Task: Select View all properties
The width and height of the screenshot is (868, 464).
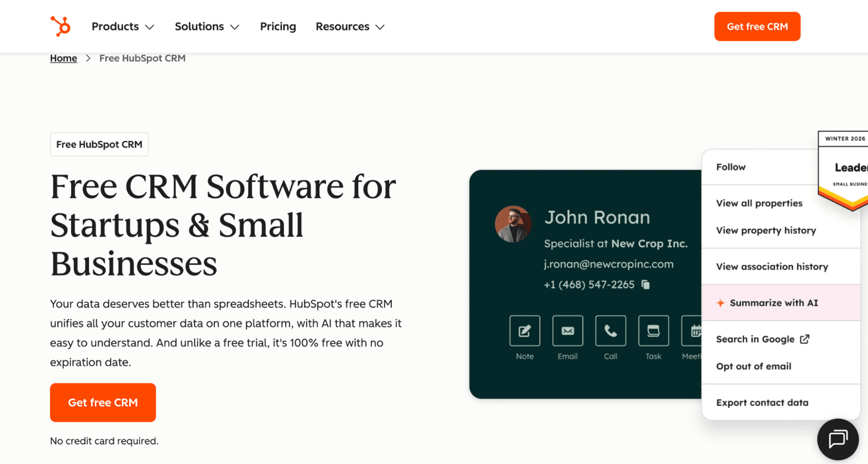Action: coord(759,203)
